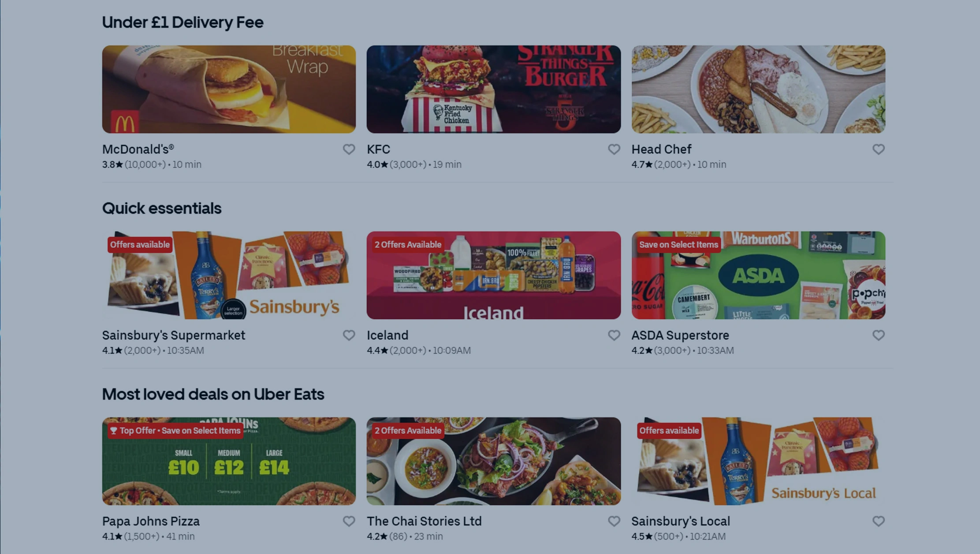Add Head Chef to favorites
980x554 pixels.
coord(878,149)
